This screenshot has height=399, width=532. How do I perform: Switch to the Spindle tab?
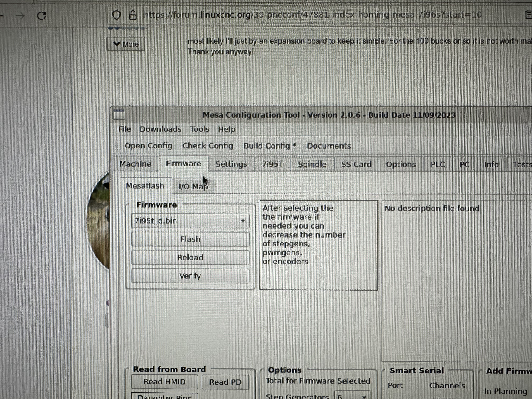312,164
